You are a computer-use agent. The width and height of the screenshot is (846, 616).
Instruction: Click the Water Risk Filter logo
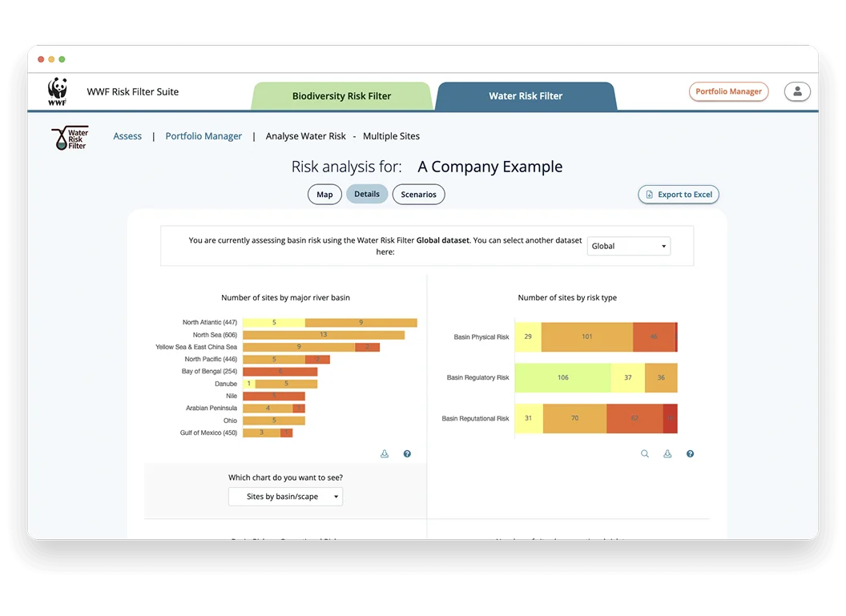(70, 138)
